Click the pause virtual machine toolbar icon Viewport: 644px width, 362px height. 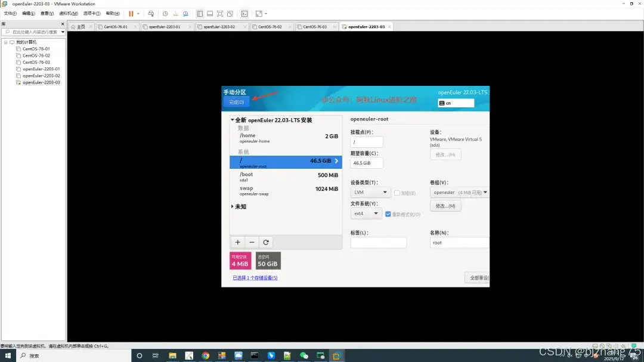tap(131, 14)
